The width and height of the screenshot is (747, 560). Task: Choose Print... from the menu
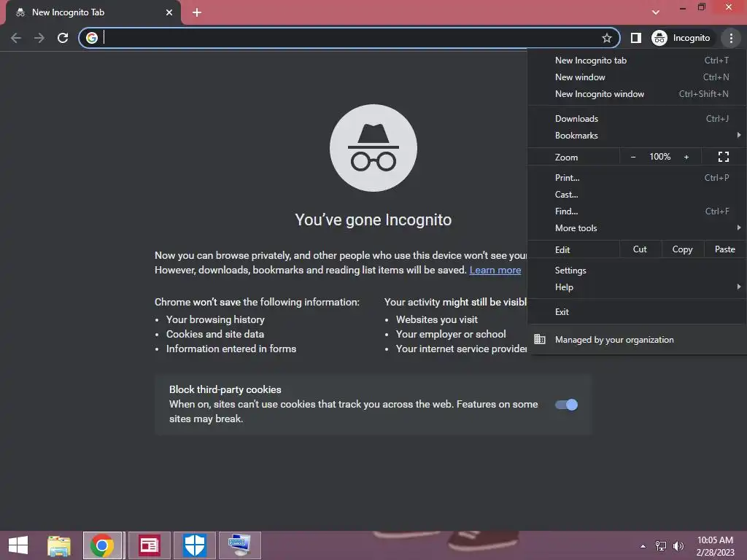coord(637,178)
